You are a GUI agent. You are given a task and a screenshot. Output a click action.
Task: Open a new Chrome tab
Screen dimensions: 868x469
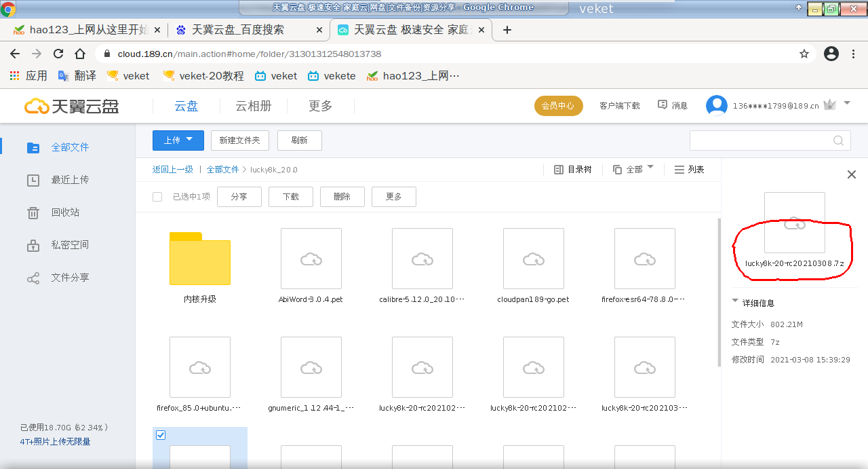(x=507, y=30)
